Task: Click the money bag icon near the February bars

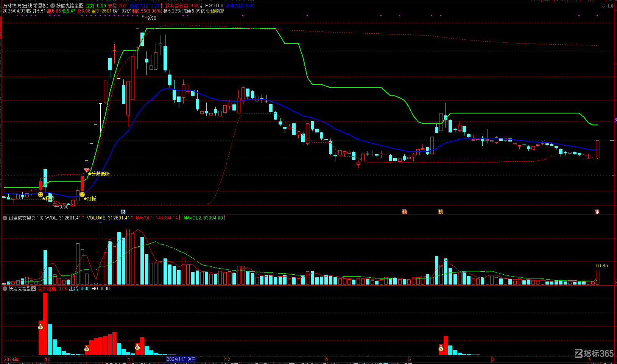Action: (441, 348)
